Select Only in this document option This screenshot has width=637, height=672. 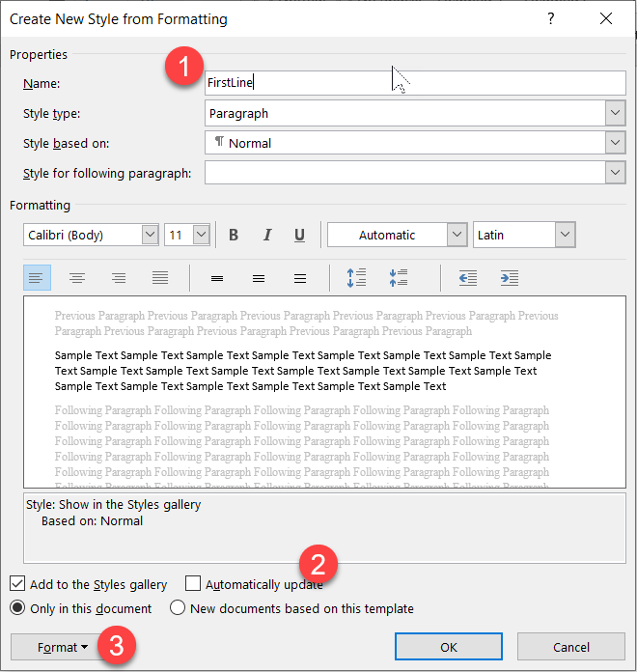pos(17,607)
